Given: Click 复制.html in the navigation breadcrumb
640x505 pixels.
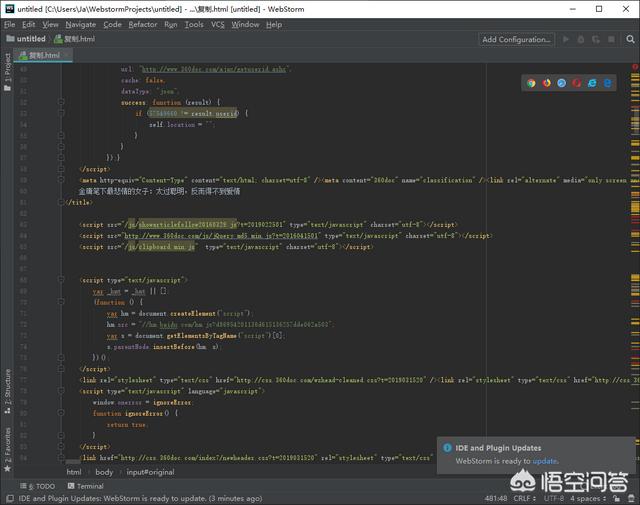Looking at the screenshot, I should click(79, 39).
